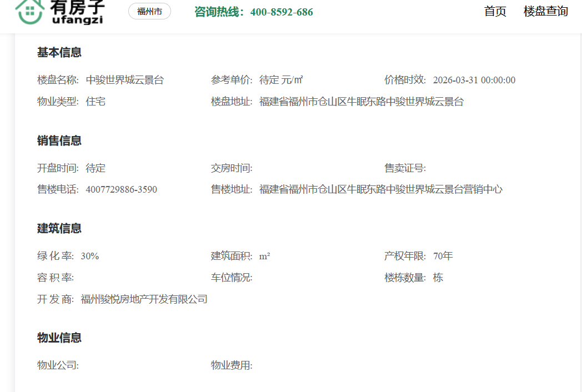Click the 建筑信息 section heading

pyautogui.click(x=59, y=229)
